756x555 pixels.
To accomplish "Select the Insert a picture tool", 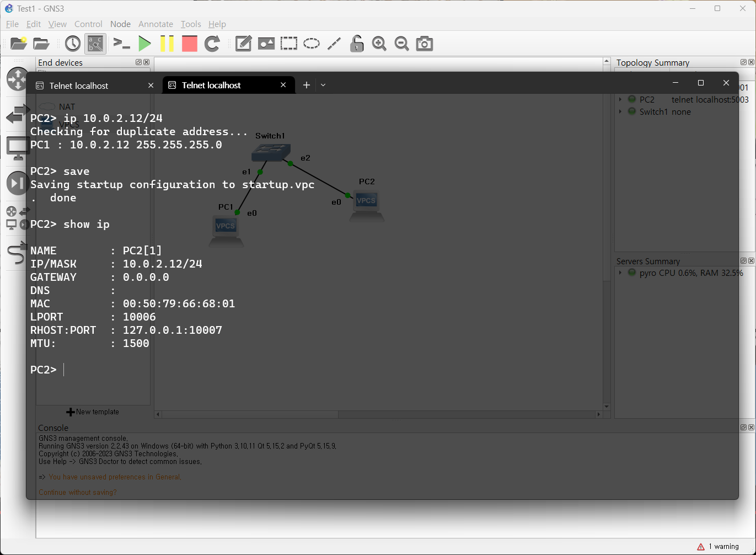I will (x=266, y=44).
